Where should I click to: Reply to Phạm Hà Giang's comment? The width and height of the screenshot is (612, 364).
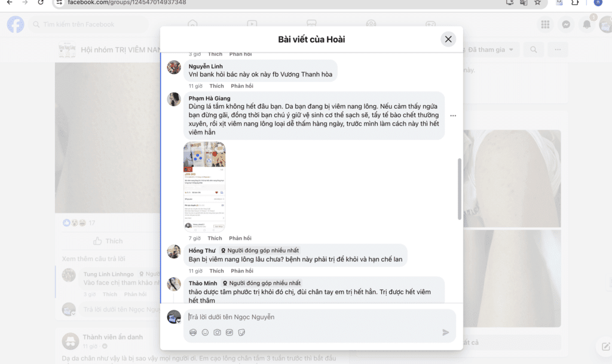pyautogui.click(x=240, y=238)
